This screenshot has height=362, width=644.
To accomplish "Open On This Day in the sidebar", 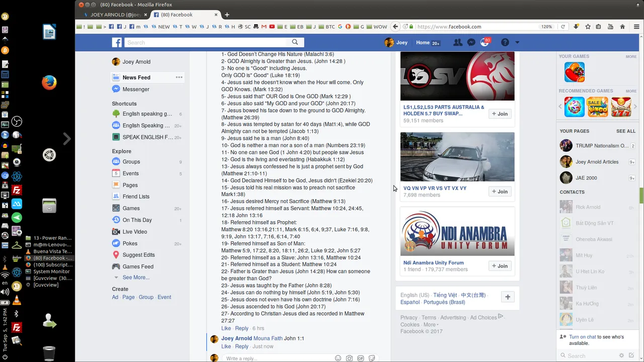I will [137, 220].
